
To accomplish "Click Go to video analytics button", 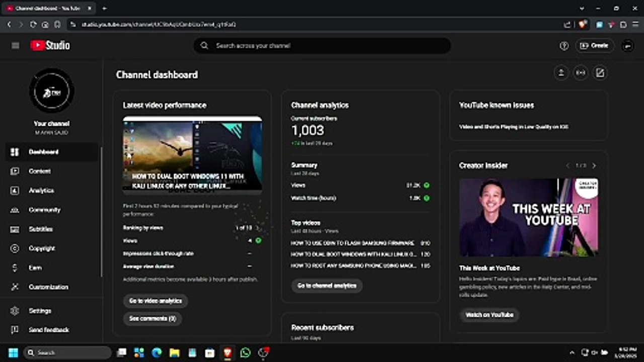I will pos(155,301).
